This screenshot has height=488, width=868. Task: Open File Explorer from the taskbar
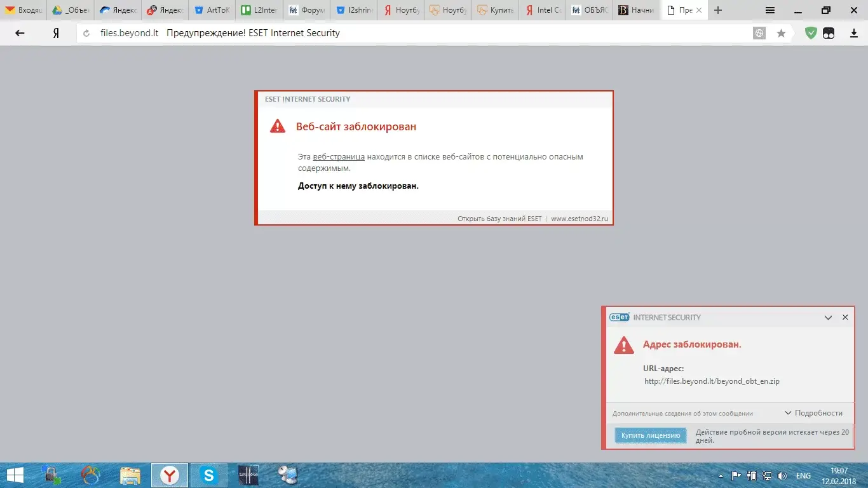[x=130, y=475]
